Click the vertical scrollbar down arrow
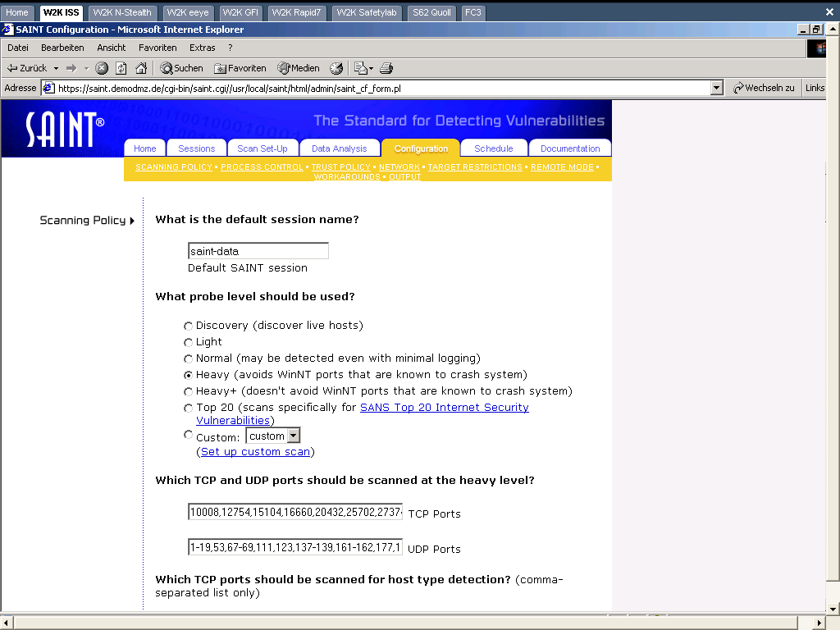This screenshot has width=840, height=630. pos(833,609)
